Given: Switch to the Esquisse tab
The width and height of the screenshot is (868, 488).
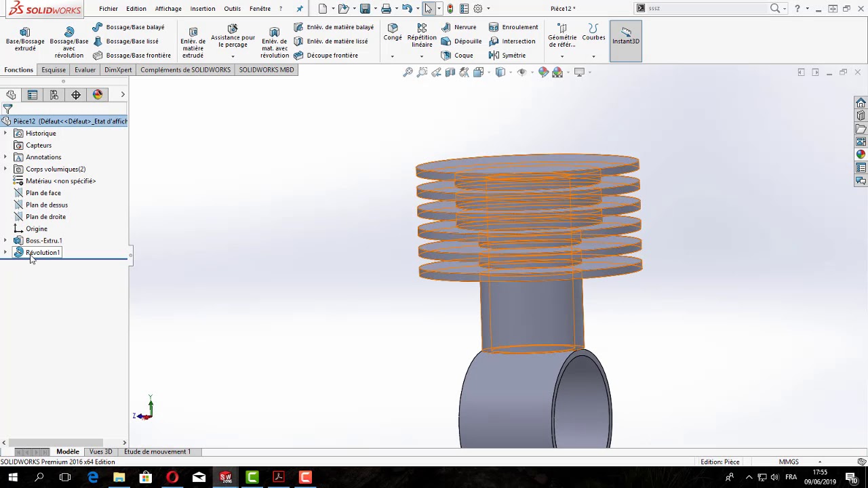Looking at the screenshot, I should (54, 70).
